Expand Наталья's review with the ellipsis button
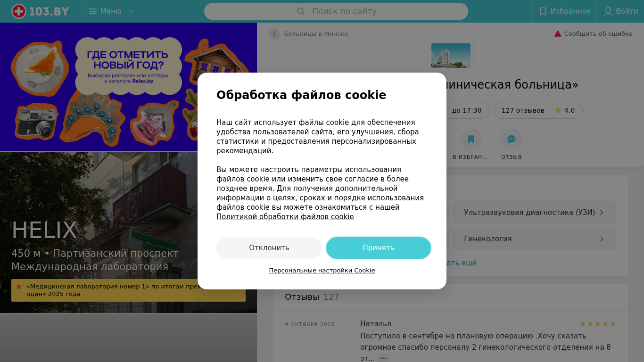 pyautogui.click(x=383, y=359)
